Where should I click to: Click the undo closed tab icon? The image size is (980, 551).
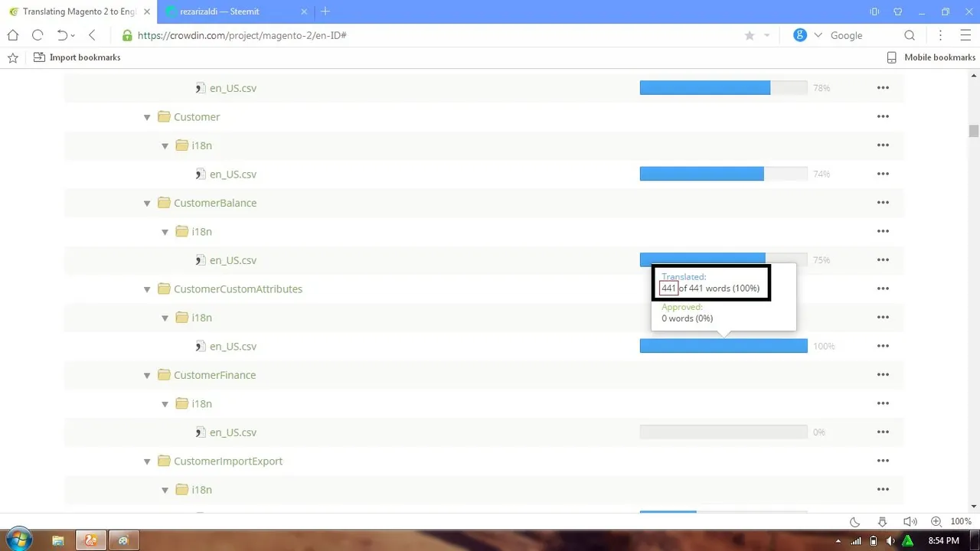(x=62, y=35)
